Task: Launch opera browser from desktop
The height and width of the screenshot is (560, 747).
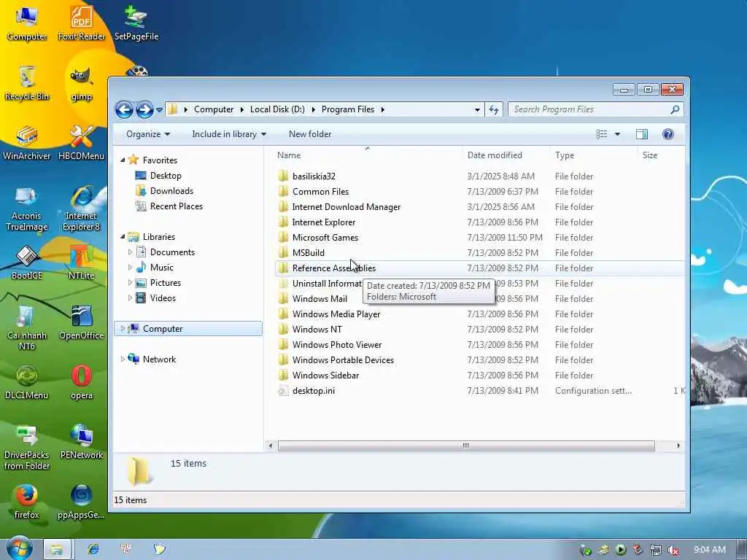Action: click(82, 382)
